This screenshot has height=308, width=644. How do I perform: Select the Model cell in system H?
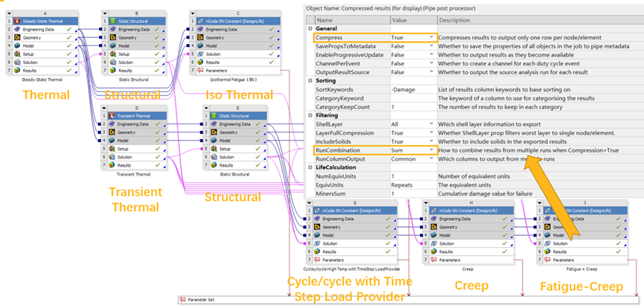click(x=471, y=235)
